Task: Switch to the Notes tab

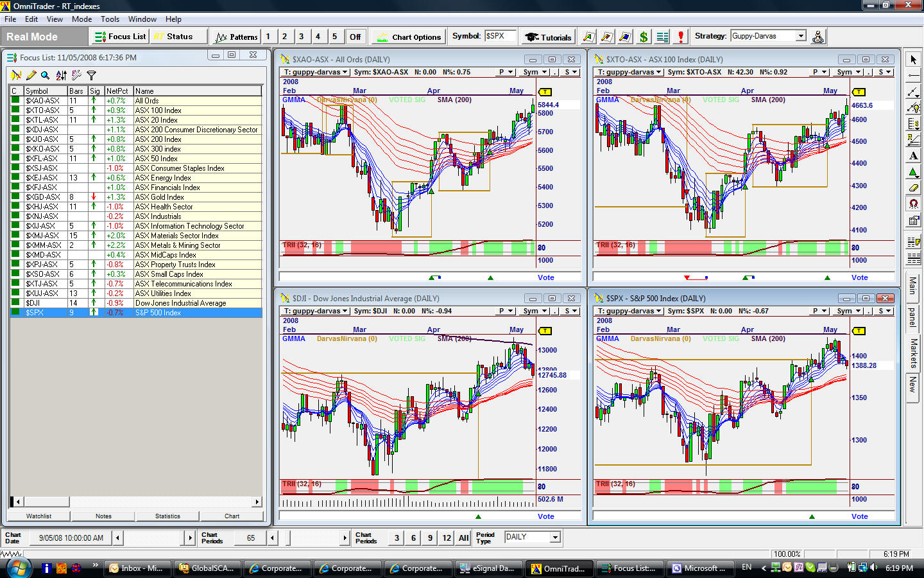Action: pos(103,516)
